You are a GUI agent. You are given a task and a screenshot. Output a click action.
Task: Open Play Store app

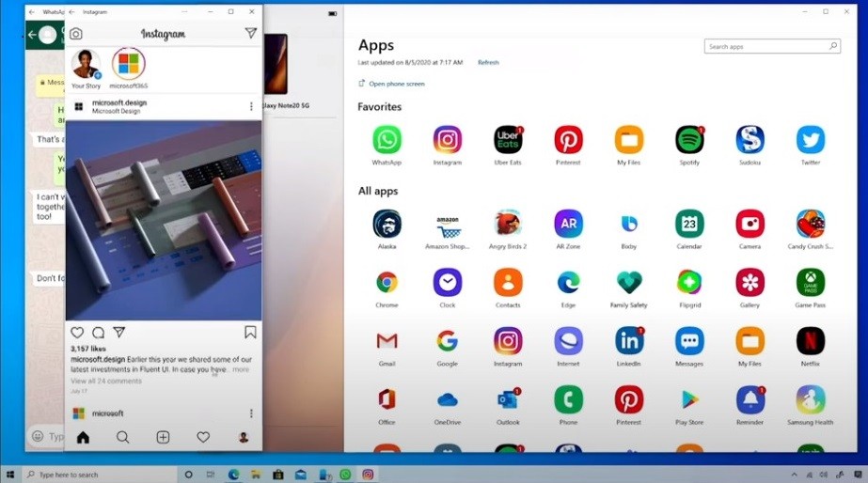(x=689, y=400)
